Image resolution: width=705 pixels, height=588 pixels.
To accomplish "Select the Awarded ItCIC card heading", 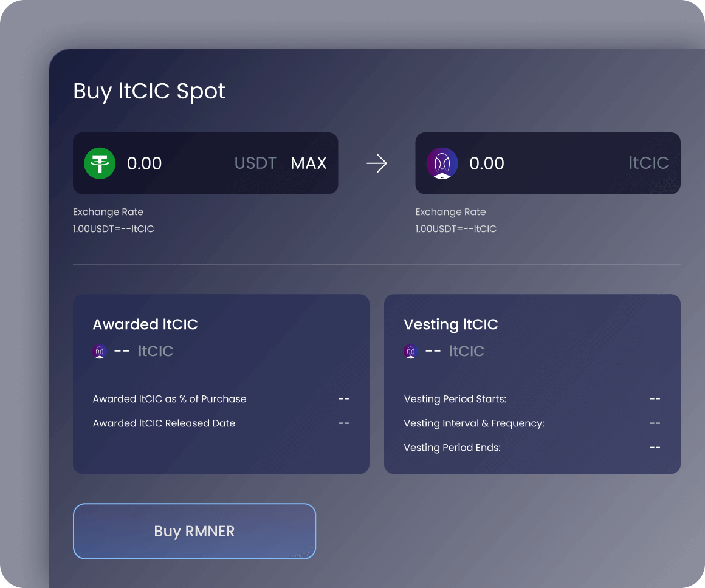I will (145, 324).
